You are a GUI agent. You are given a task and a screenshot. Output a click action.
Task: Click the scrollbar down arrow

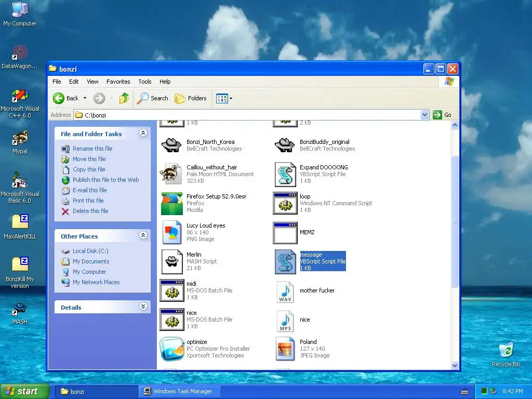coord(455,365)
